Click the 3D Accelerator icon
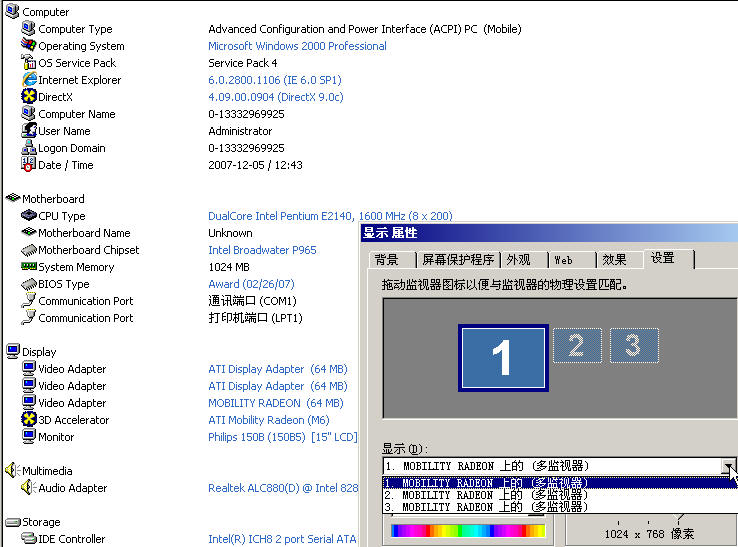Image resolution: width=738 pixels, height=547 pixels. [29, 419]
